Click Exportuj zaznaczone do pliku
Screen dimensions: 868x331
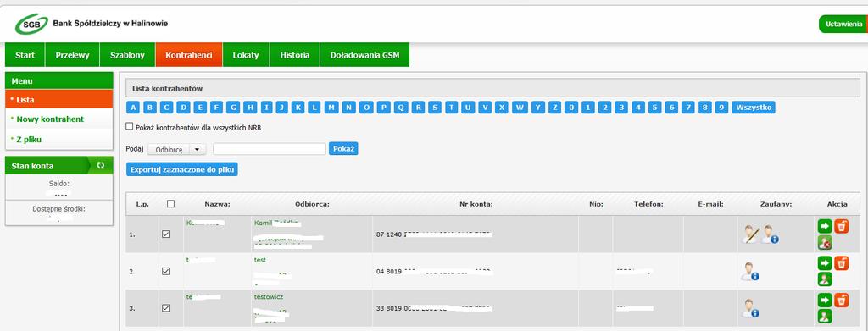tap(182, 169)
